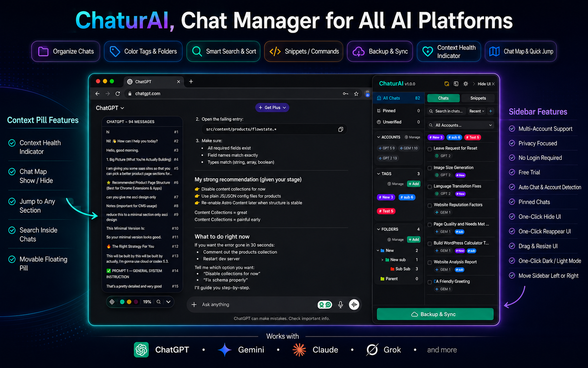Click Add in the FOLDERS section
Image resolution: width=588 pixels, height=368 pixels.
(x=413, y=240)
